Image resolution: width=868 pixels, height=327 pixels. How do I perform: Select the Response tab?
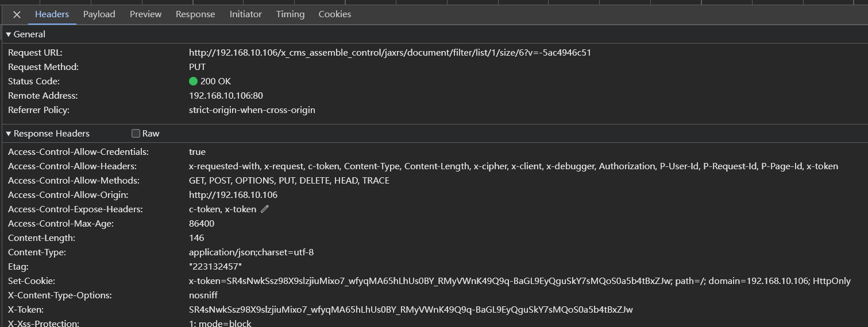pos(195,14)
